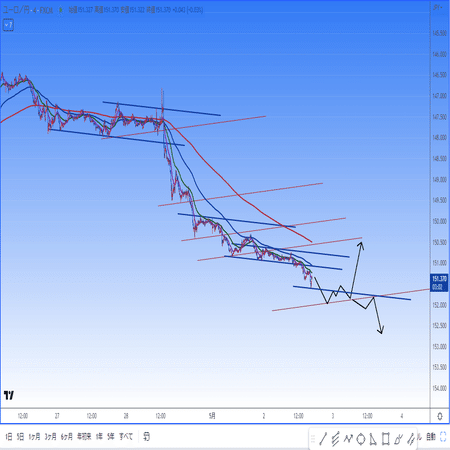Click the green market status indicator
The height and width of the screenshot is (450, 450).
coord(60,10)
